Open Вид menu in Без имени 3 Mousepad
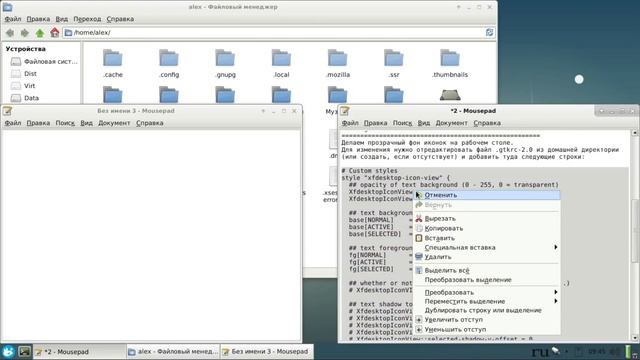 [86, 123]
